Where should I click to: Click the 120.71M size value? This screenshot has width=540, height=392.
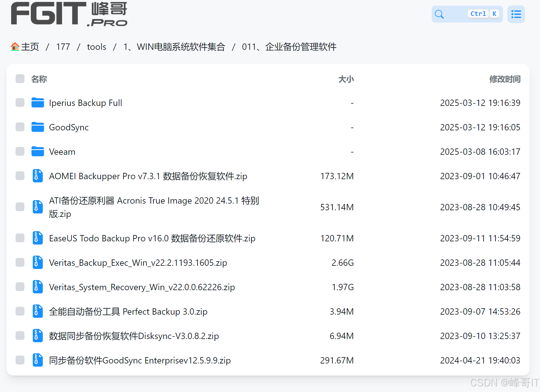pos(337,238)
